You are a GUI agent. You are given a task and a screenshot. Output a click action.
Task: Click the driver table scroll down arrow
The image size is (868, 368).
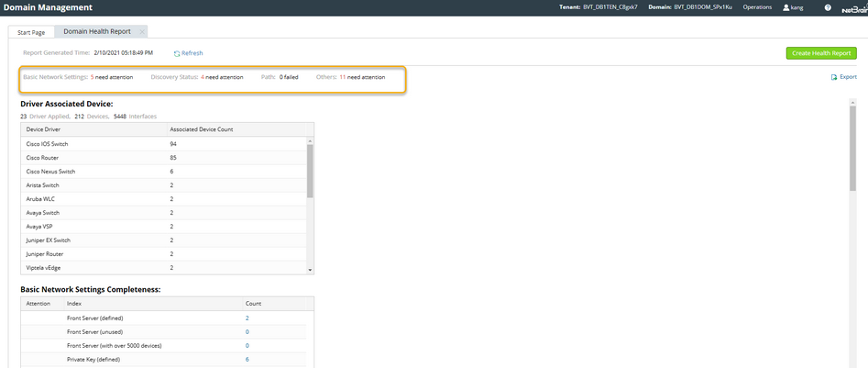(x=310, y=270)
